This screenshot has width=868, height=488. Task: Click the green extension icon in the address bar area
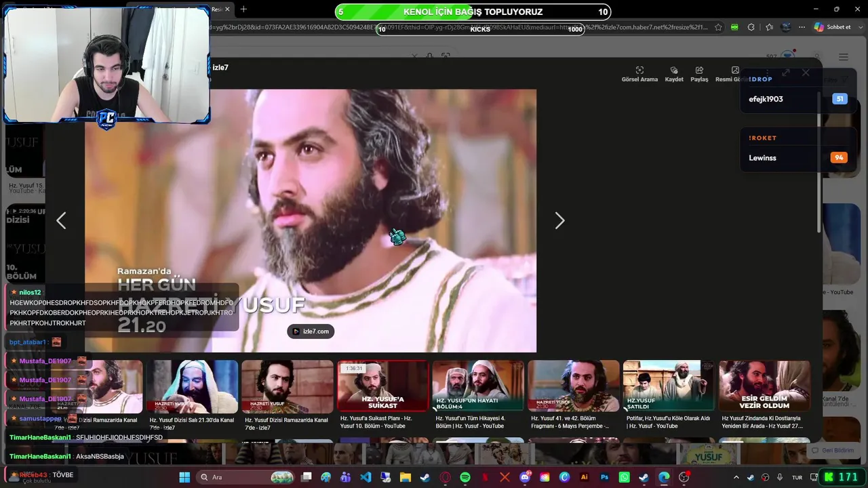point(734,27)
